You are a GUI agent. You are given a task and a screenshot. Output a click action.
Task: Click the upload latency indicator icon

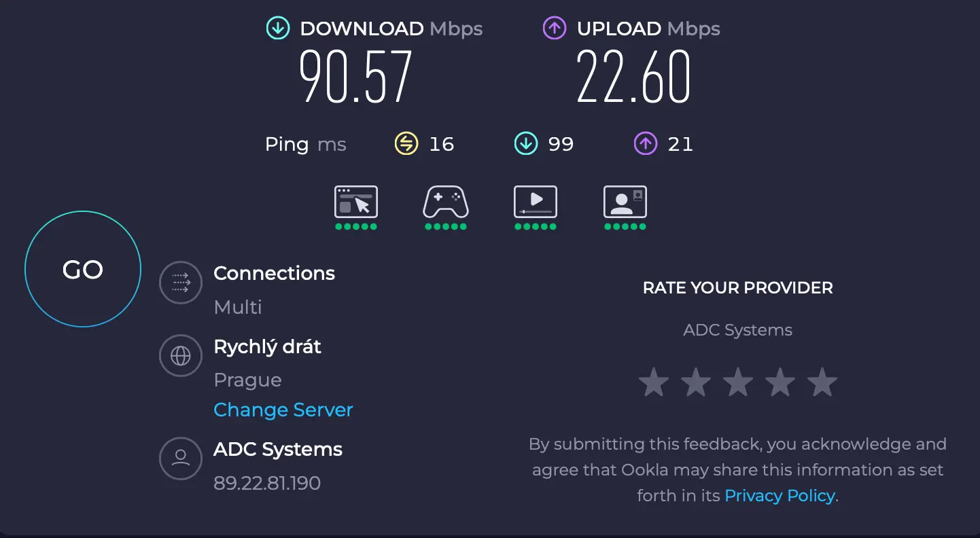tap(644, 143)
